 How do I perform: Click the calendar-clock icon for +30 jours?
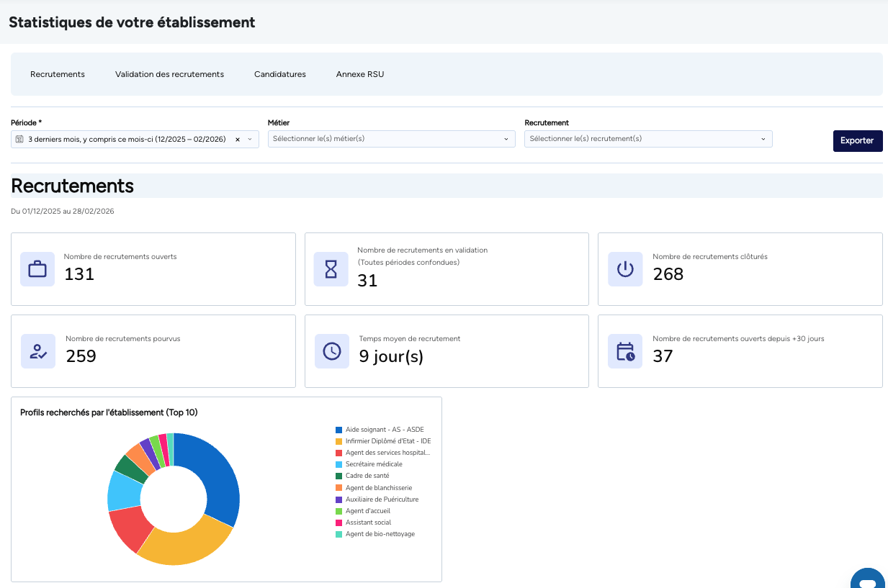625,351
